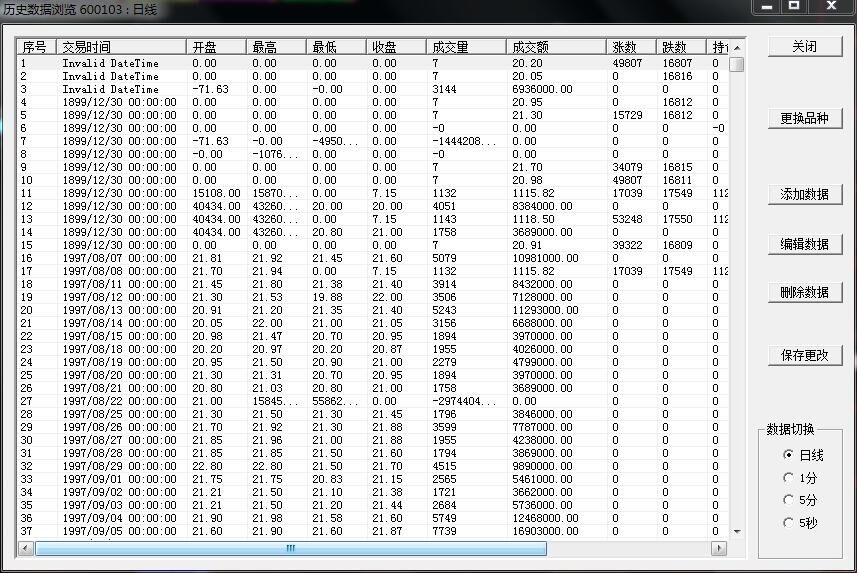Click the vertical scrollbar down arrow

pos(737,531)
